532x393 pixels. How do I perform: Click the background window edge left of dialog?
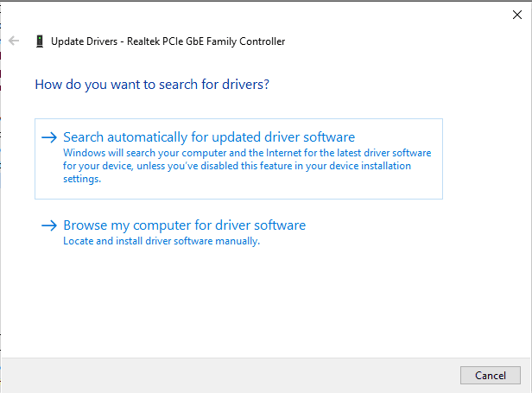click(x=1, y=173)
